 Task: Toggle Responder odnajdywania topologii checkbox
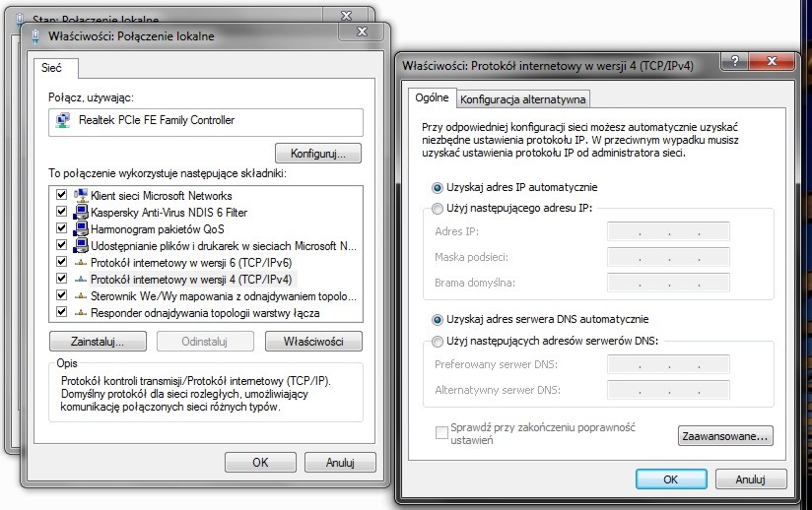(x=62, y=311)
